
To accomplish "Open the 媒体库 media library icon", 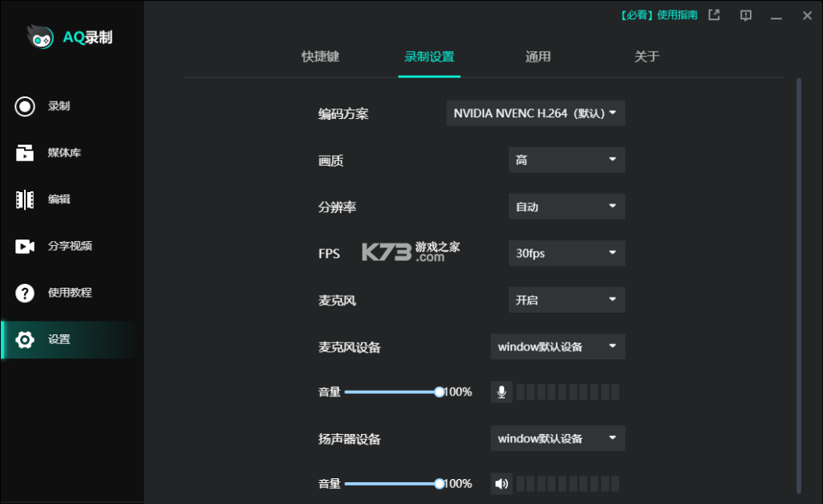I will click(25, 153).
